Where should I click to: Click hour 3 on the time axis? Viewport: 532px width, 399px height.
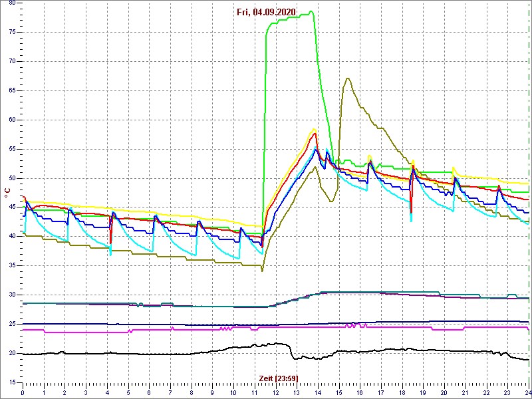(x=86, y=393)
